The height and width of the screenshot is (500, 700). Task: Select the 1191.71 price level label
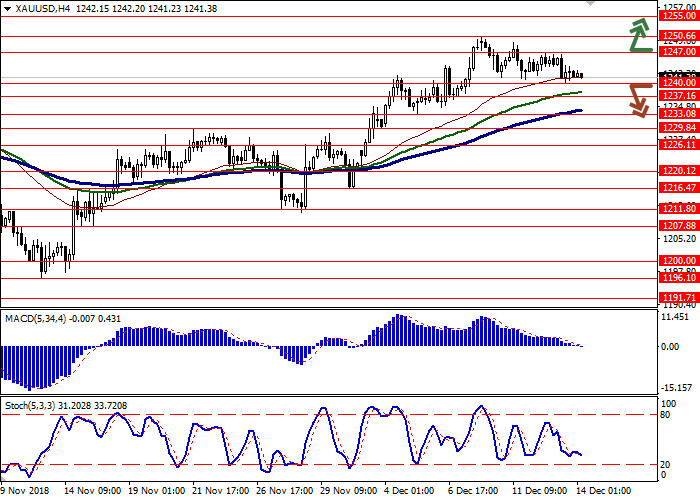678,298
